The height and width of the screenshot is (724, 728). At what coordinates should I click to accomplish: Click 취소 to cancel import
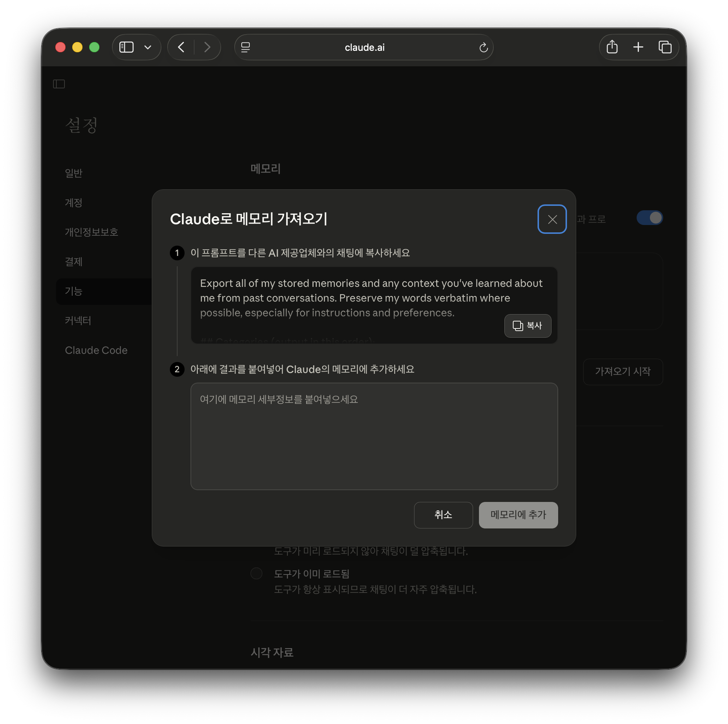point(443,514)
